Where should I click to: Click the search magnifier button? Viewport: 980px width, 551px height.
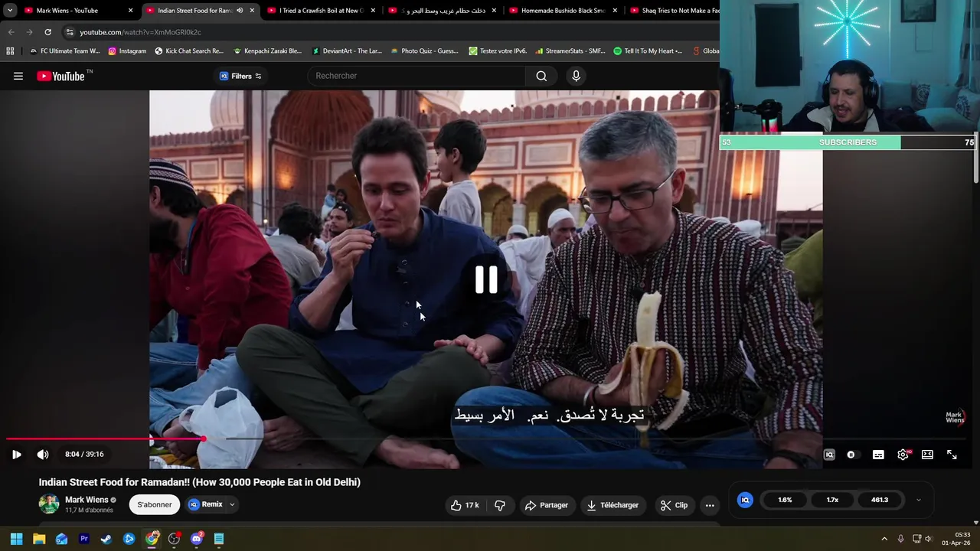(x=541, y=76)
